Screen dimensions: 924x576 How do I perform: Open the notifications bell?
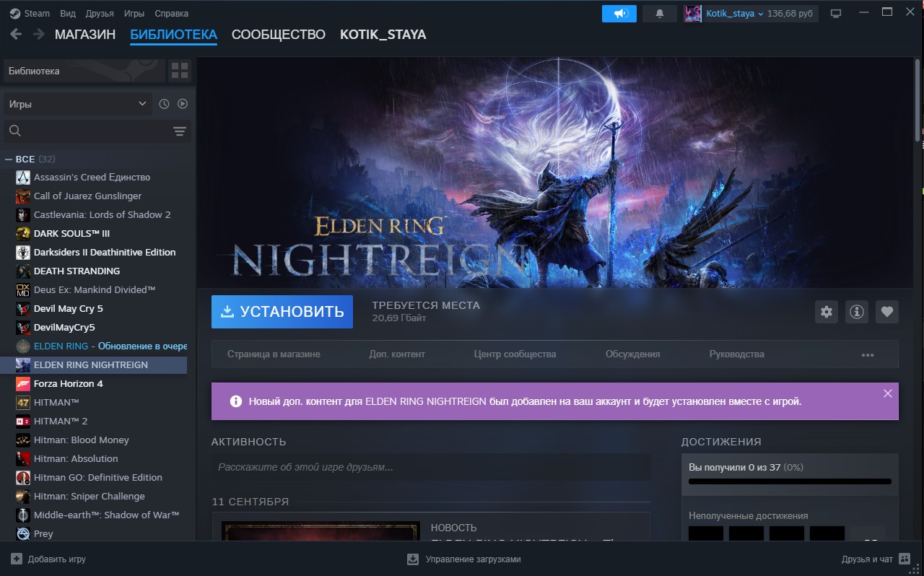(x=659, y=13)
